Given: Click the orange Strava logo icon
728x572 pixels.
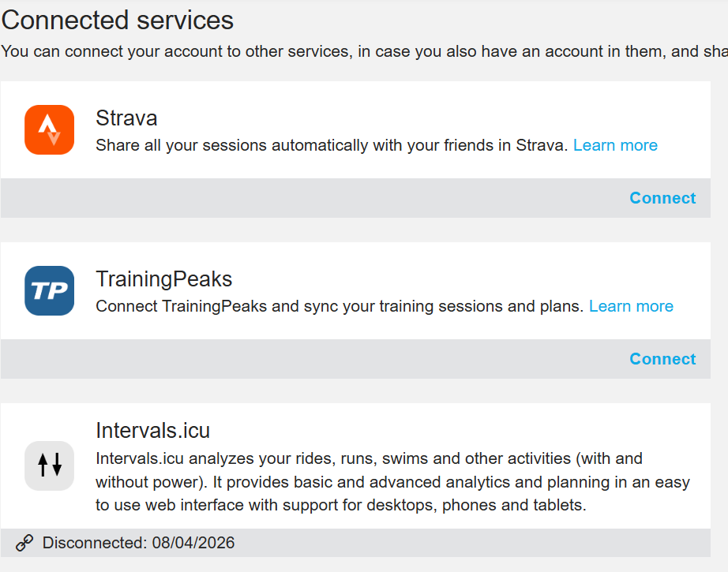Looking at the screenshot, I should pyautogui.click(x=49, y=130).
